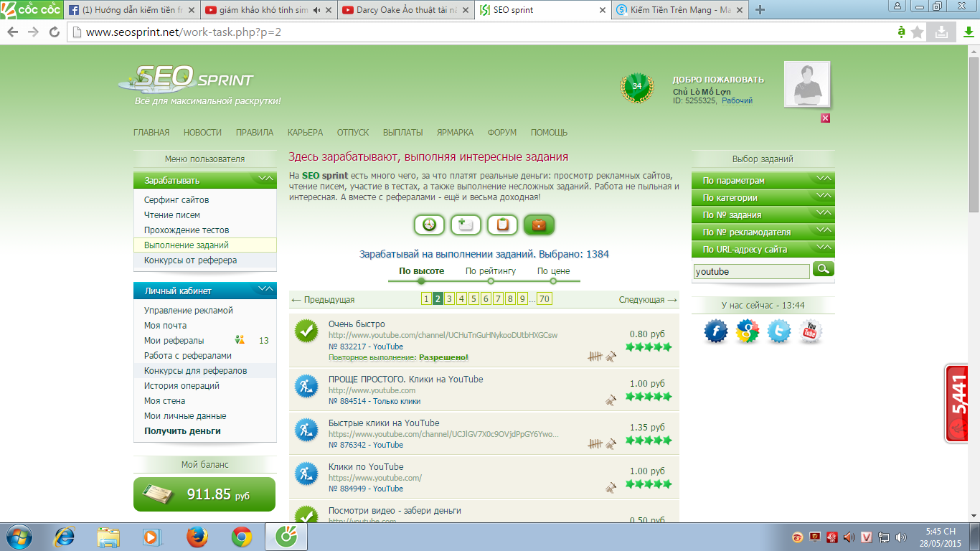The height and width of the screenshot is (551, 980).
Task: Reload the page with the refresh icon
Action: [54, 32]
